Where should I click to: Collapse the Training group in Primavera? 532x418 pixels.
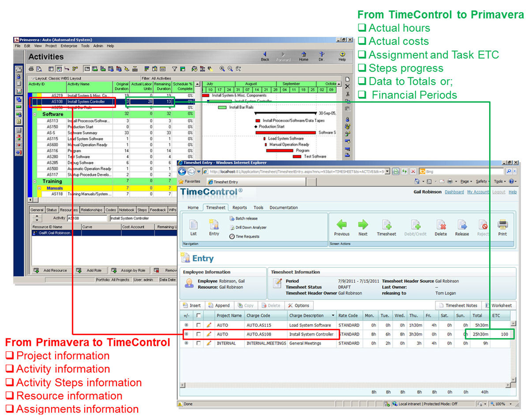point(35,182)
